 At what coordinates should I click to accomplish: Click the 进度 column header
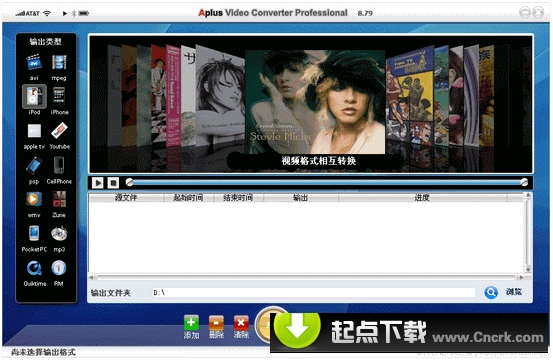point(422,198)
